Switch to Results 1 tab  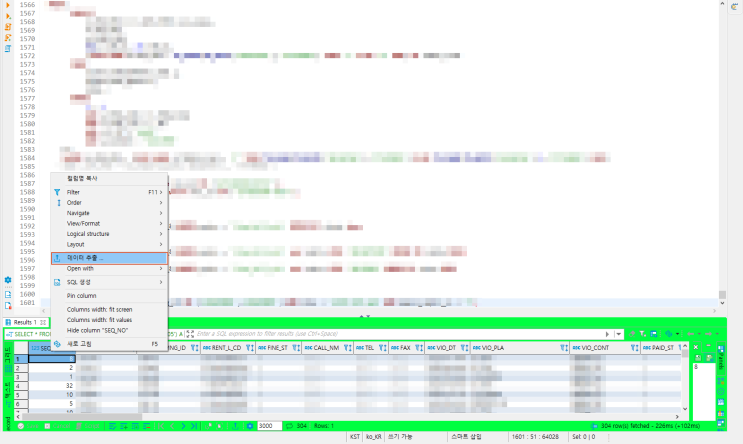coord(26,322)
